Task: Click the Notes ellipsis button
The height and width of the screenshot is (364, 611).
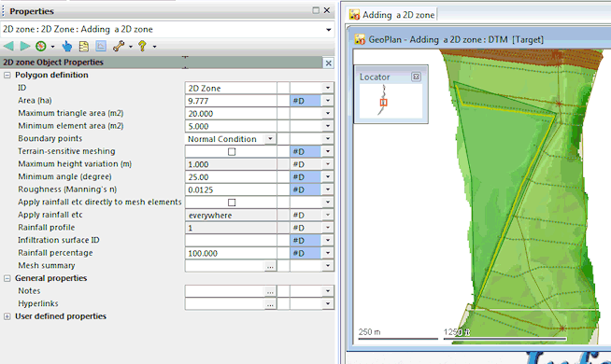Action: tap(270, 291)
